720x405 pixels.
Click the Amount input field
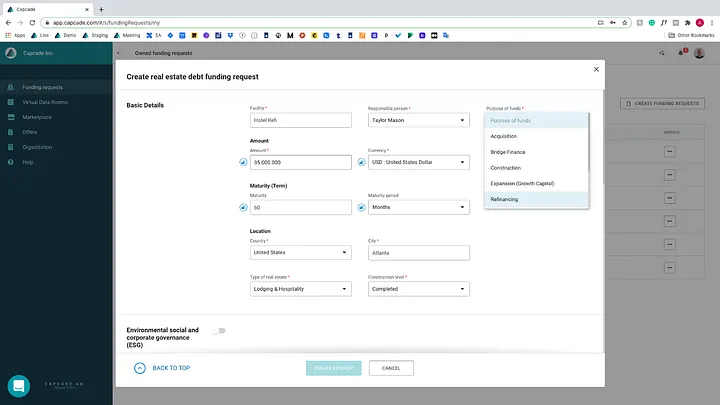301,162
